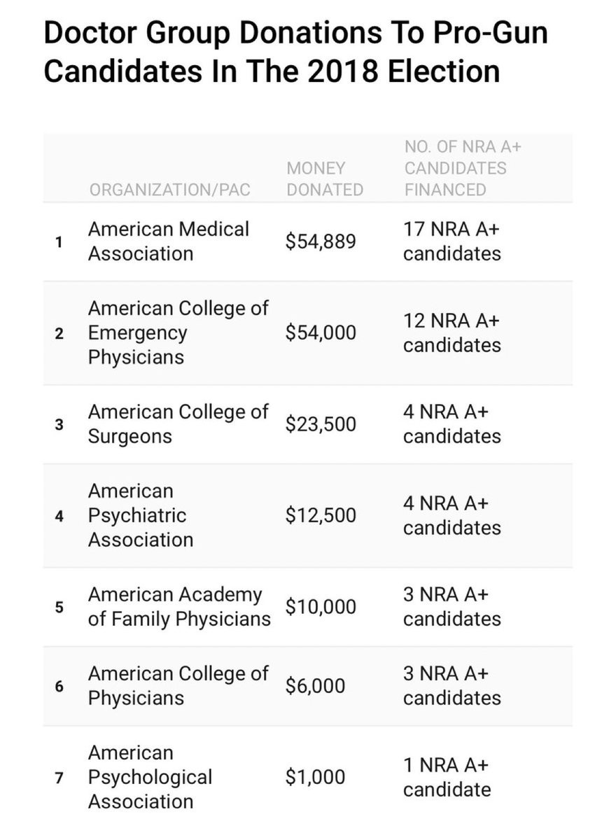616x840 pixels.
Task: Select the American College of Physicians row
Action: (308, 686)
